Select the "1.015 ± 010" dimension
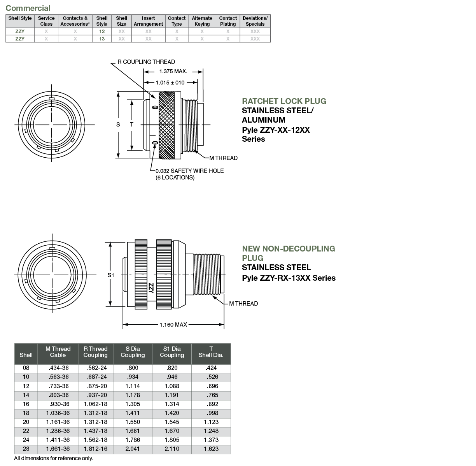This screenshot has width=476, height=466. click(170, 83)
